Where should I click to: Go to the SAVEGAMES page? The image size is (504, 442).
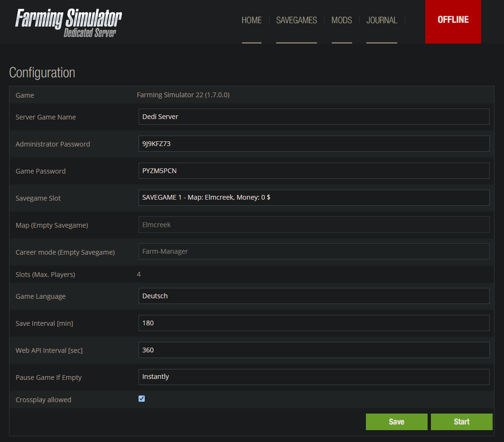click(x=297, y=20)
